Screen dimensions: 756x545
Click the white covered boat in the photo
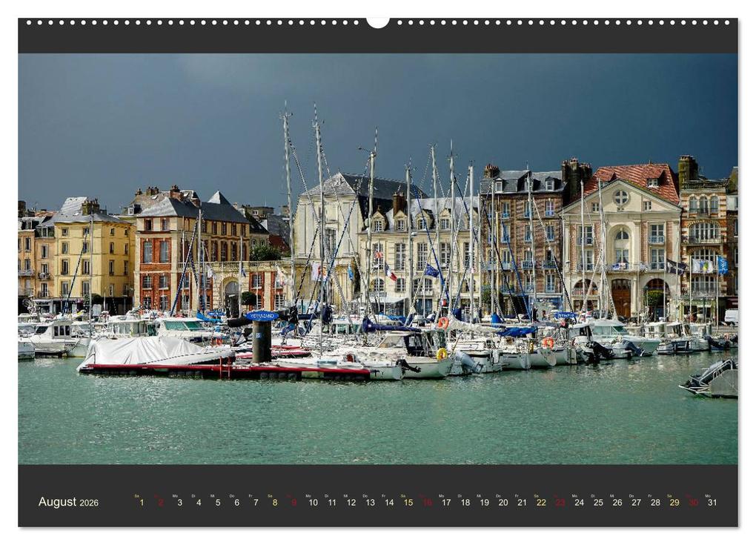pyautogui.click(x=156, y=352)
